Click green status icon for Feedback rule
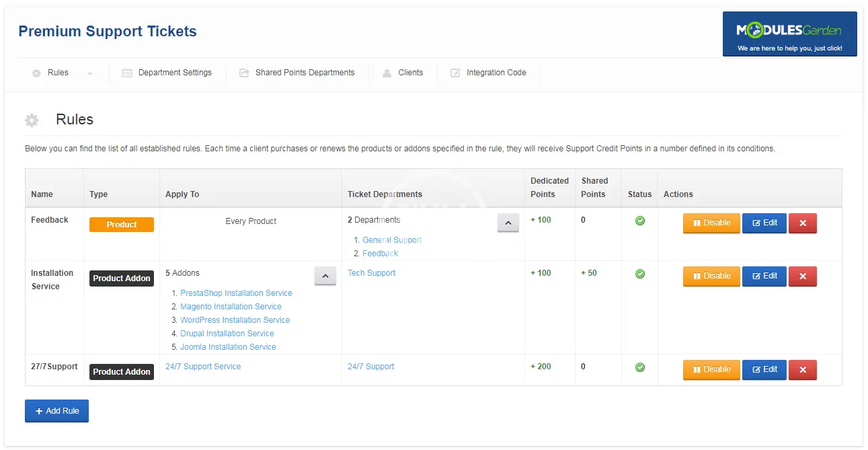Image resolution: width=868 pixels, height=450 pixels. click(x=640, y=221)
